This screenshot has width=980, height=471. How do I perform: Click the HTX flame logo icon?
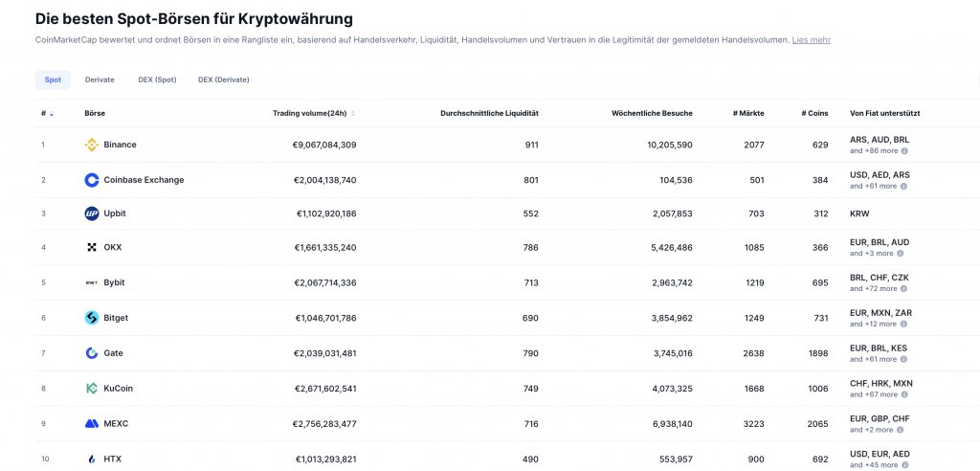pyautogui.click(x=92, y=460)
